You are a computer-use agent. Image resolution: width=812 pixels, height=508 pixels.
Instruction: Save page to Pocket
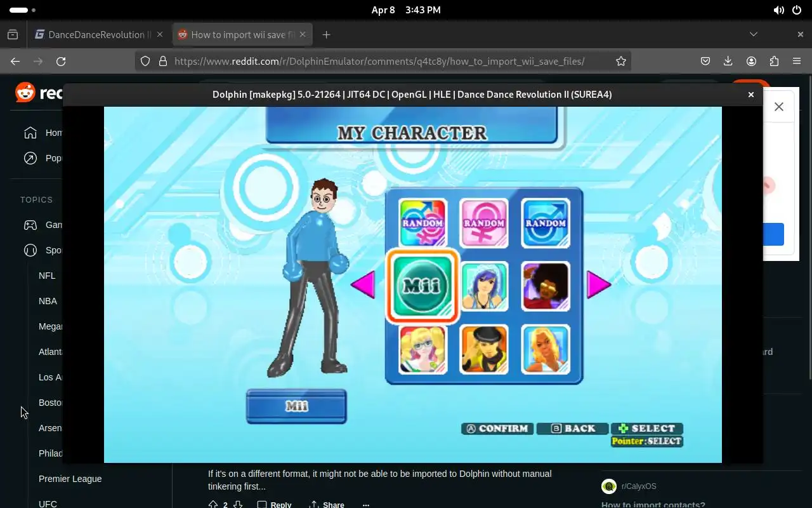[705, 61]
